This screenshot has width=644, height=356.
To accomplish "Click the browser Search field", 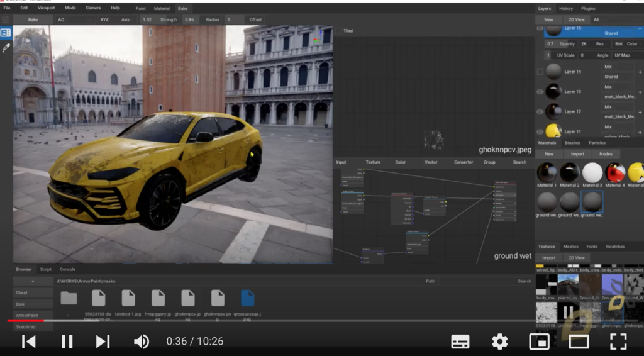I will [x=486, y=281].
